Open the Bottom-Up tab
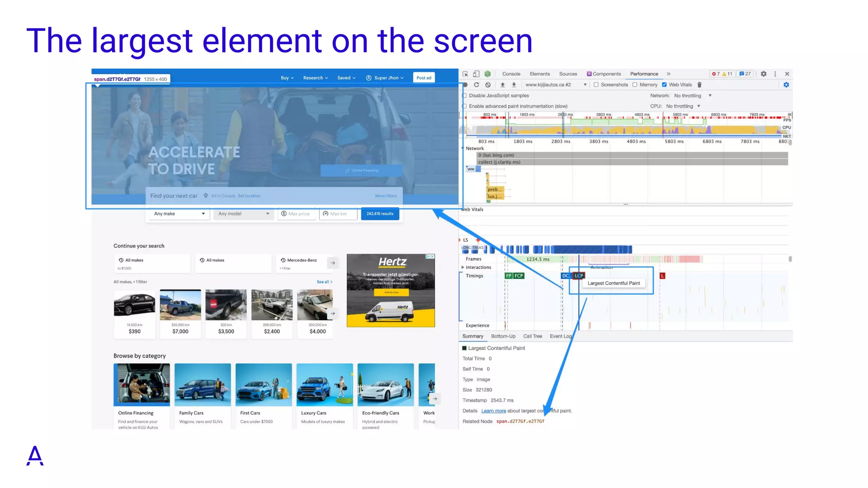 click(503, 336)
